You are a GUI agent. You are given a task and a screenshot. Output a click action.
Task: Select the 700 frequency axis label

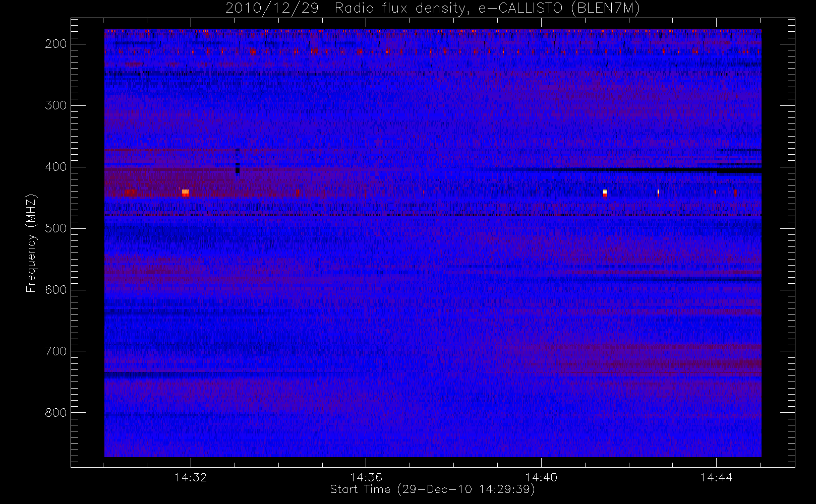click(x=55, y=351)
